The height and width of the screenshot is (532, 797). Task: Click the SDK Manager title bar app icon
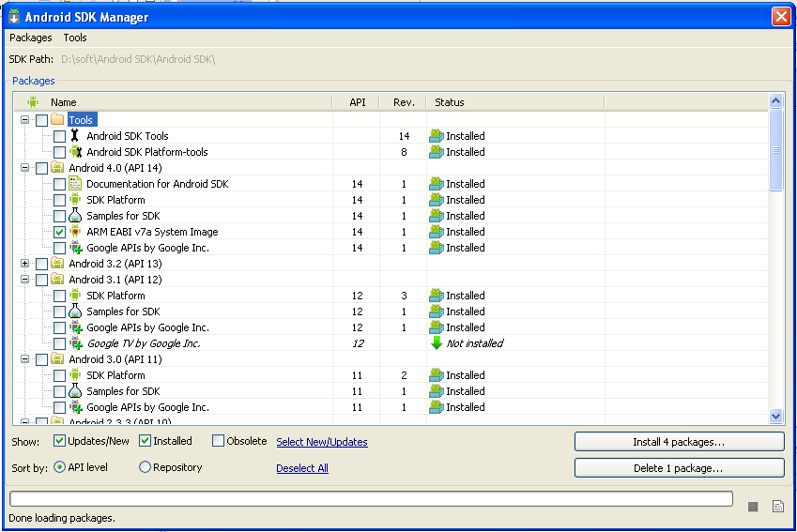[x=14, y=17]
